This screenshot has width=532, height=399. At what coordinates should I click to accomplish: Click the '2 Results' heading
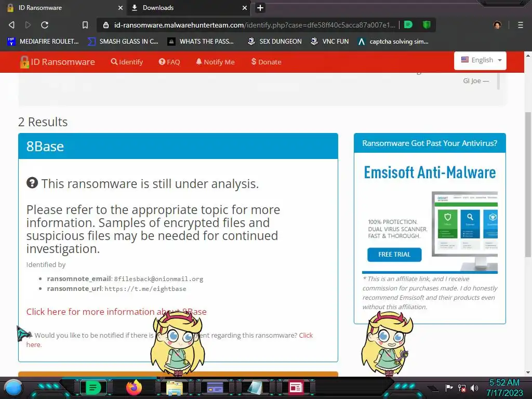click(43, 122)
